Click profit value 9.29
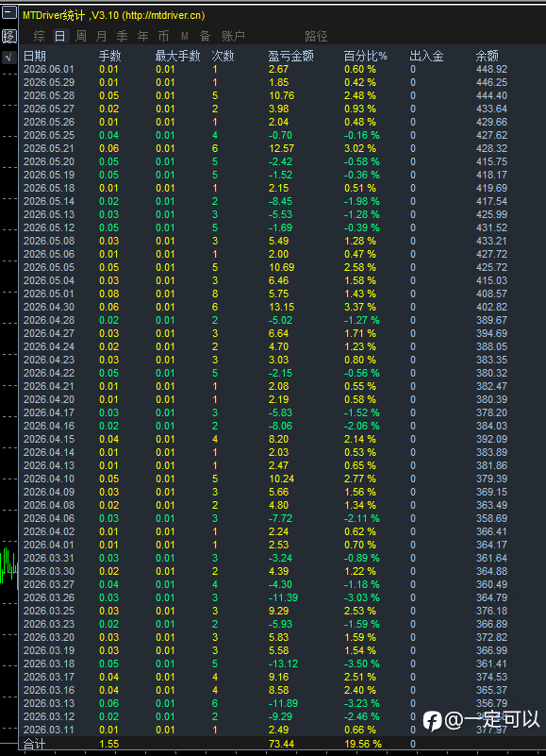The image size is (546, 756). (279, 611)
